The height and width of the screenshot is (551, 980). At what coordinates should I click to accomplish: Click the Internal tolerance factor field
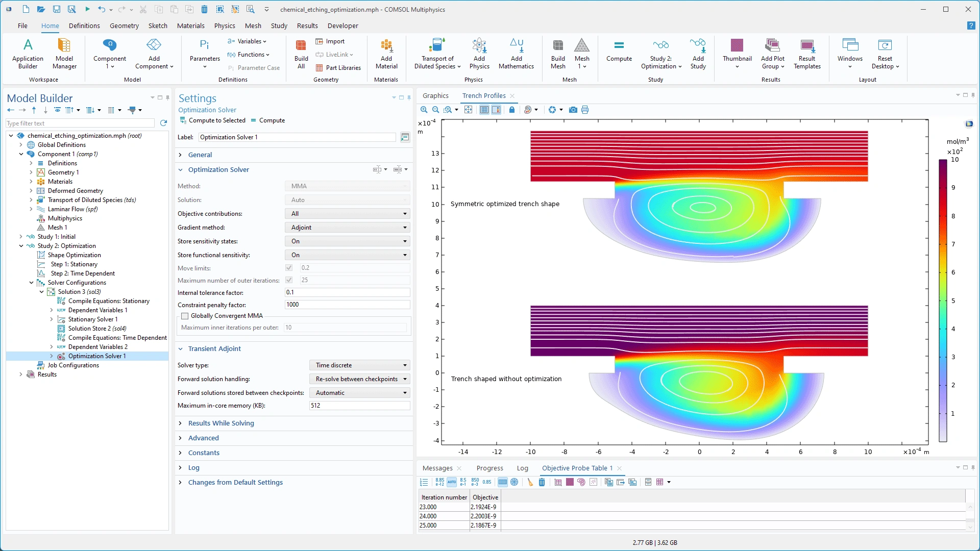(x=347, y=292)
